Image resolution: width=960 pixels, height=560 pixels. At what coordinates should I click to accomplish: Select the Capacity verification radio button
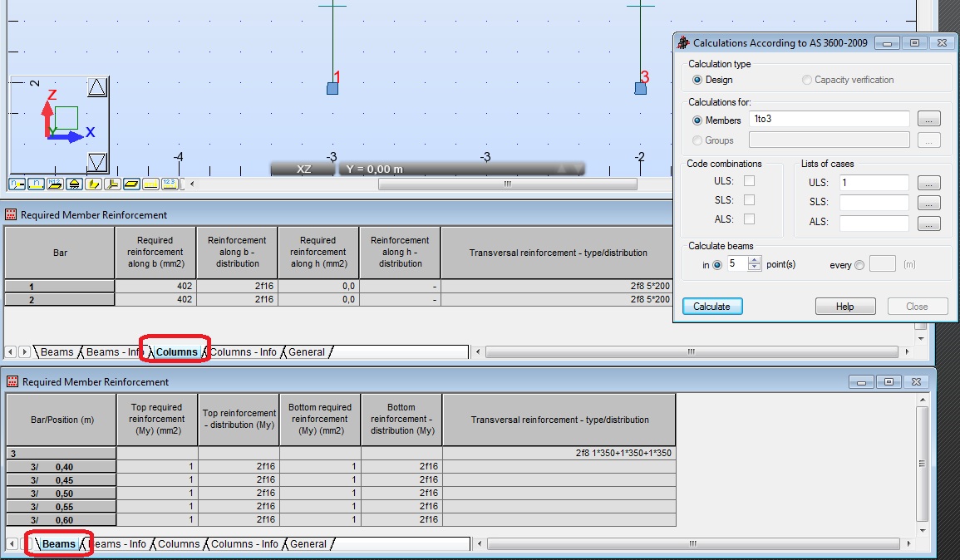[x=805, y=79]
